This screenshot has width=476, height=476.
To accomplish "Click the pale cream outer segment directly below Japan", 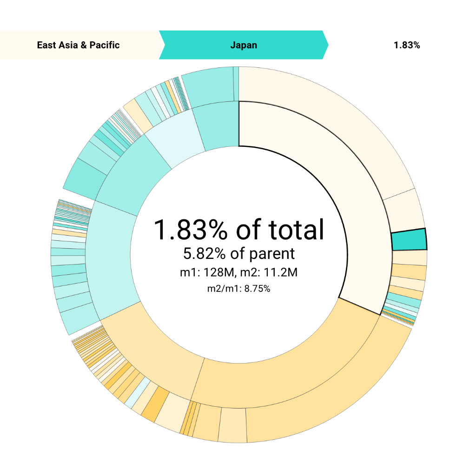I will [x=410, y=258].
